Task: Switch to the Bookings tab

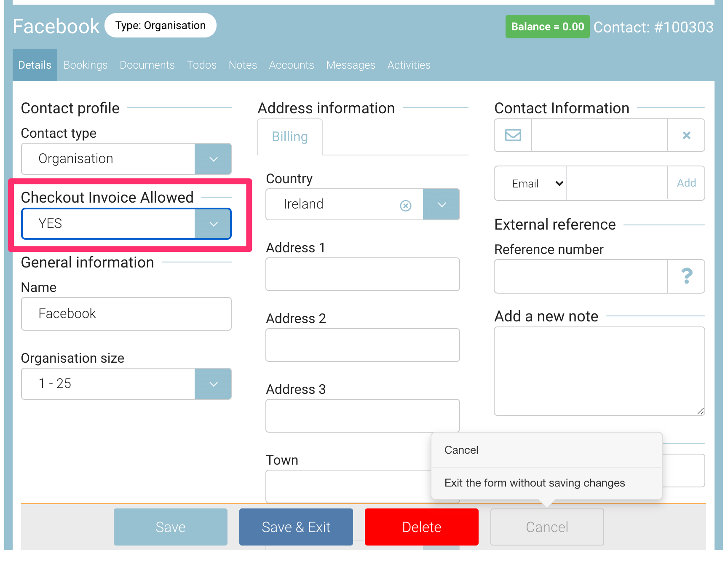Action: (x=86, y=65)
